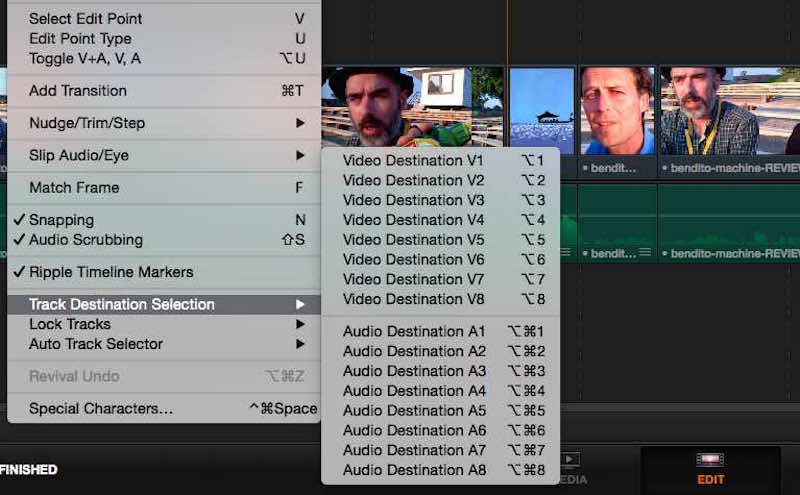Viewport: 800px width, 495px height.
Task: Select Video Destination V8
Action: 441,299
